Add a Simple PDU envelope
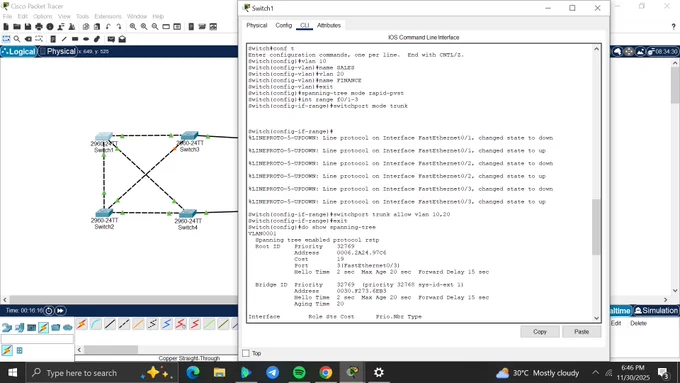The image size is (680, 383). (111, 39)
